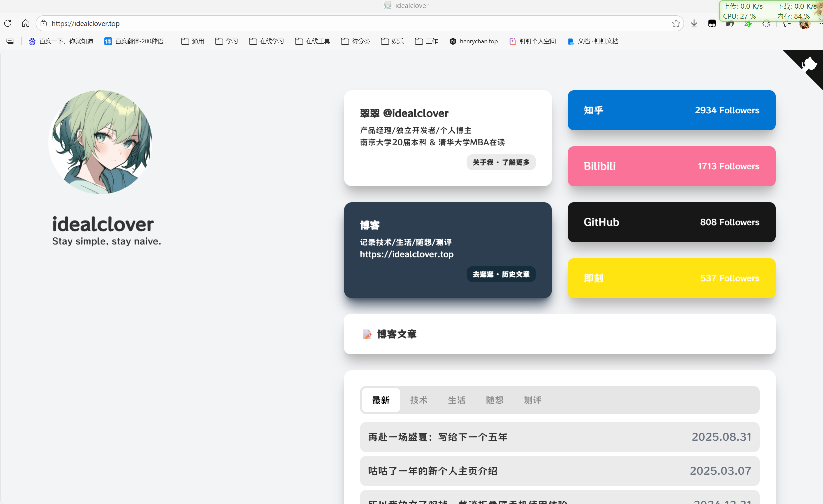Click the 去逛逛・历史文章 button

pos(501,274)
